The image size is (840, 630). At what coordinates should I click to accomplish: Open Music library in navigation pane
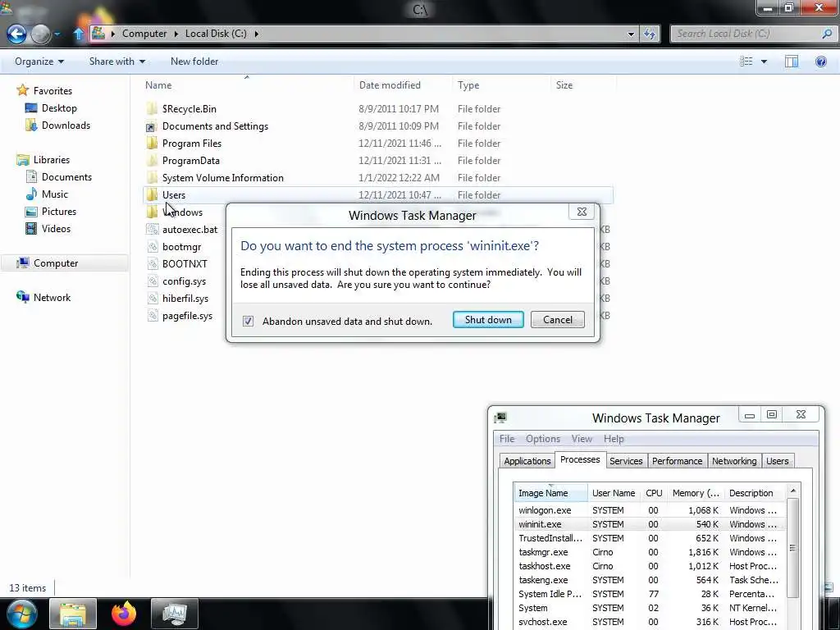(47, 194)
